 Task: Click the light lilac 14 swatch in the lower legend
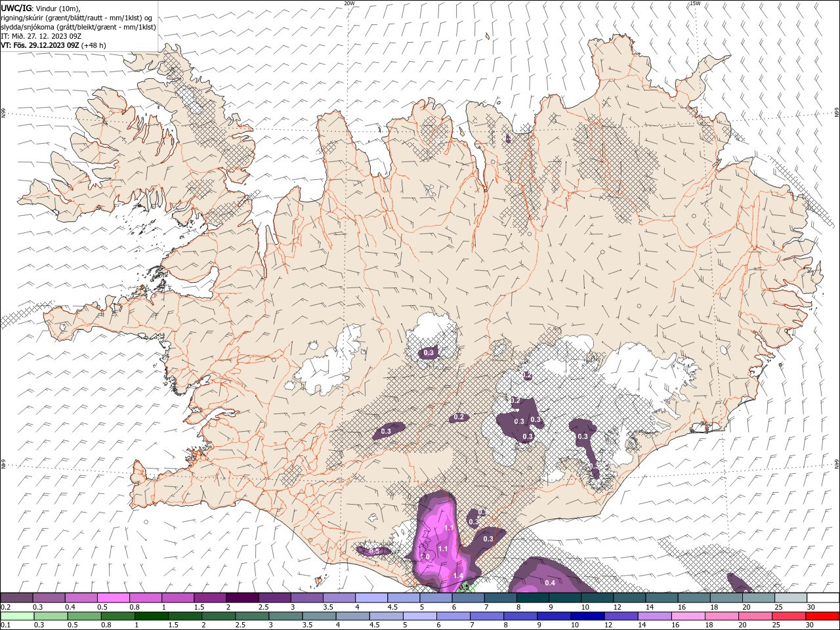654,616
